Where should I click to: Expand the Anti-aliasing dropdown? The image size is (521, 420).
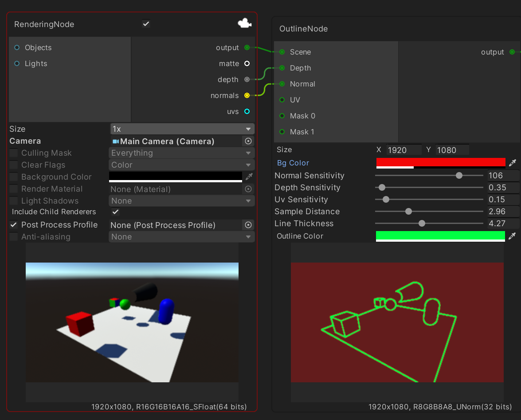point(182,237)
